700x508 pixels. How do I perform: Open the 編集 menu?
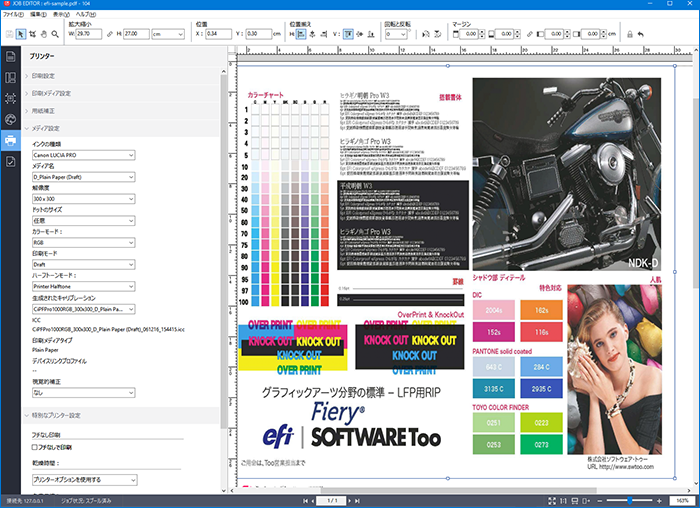38,14
